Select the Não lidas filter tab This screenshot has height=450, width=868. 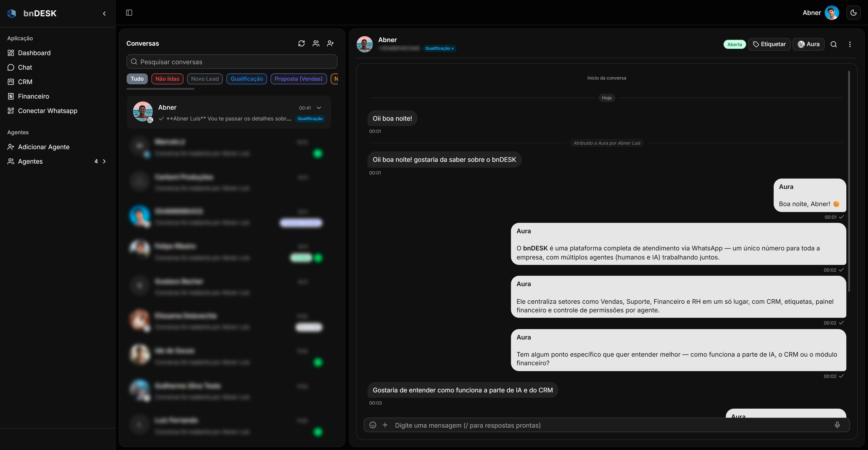[x=167, y=79]
